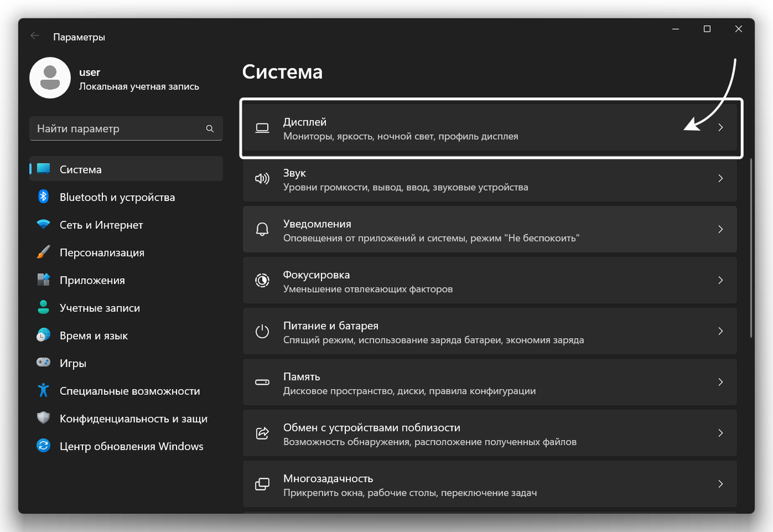Click the Центр обновления Windows icon
This screenshot has width=773, height=532.
pyautogui.click(x=43, y=446)
